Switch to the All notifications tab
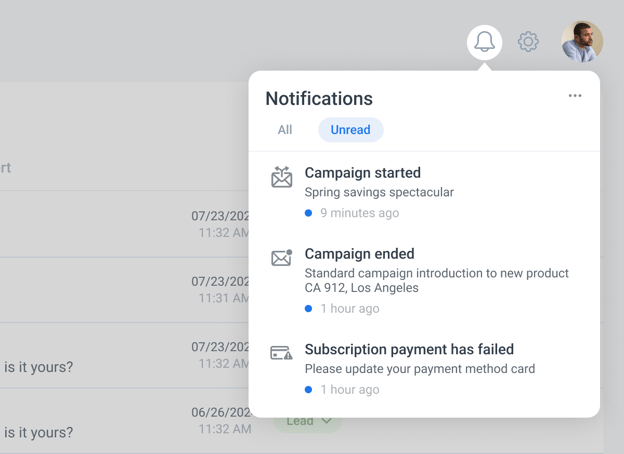 coord(285,130)
